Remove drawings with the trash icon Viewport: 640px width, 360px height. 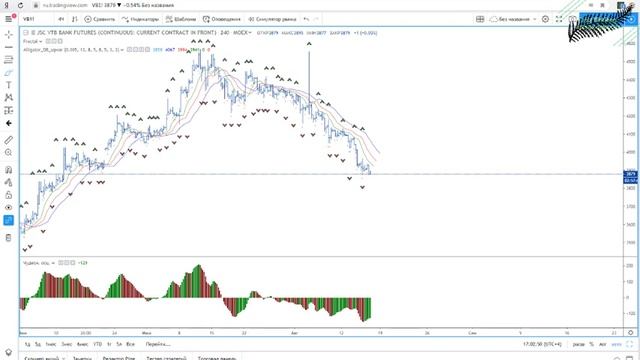tap(8, 238)
